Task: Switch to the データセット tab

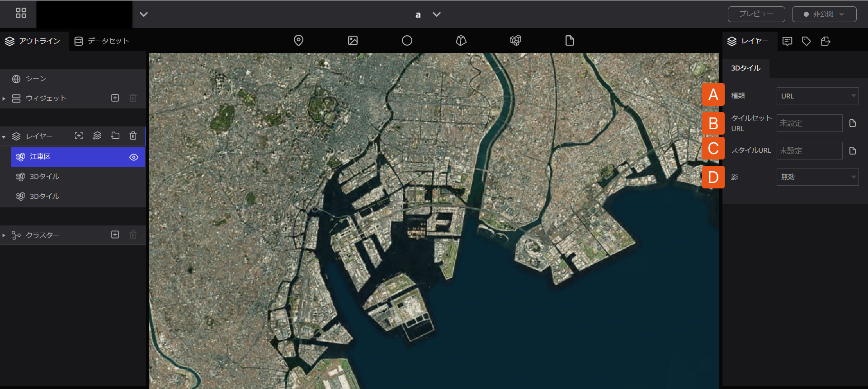Action: click(x=102, y=41)
